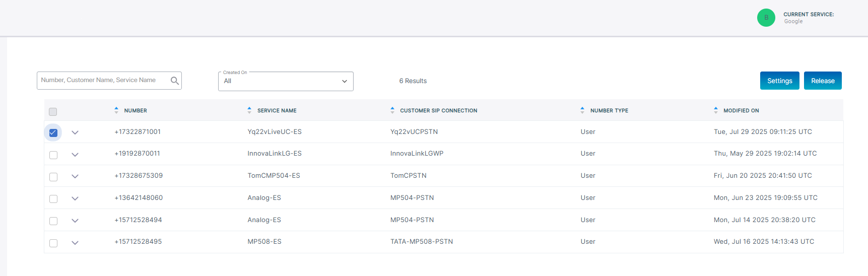
Task: Toggle the select-all header checkbox
Action: 53,112
